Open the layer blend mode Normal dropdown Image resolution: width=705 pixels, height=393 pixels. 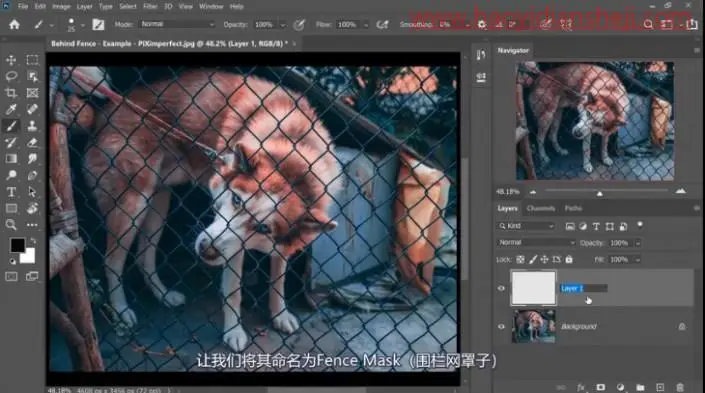click(536, 243)
